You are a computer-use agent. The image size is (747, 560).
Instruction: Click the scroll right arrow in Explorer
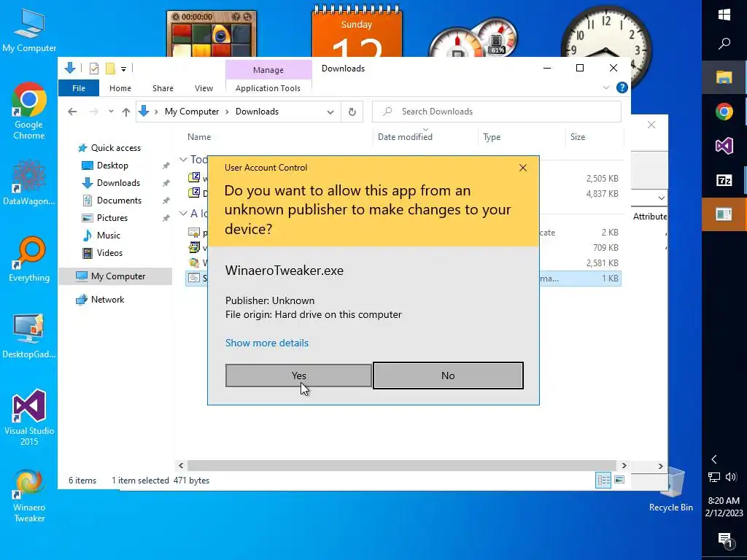pyautogui.click(x=624, y=466)
